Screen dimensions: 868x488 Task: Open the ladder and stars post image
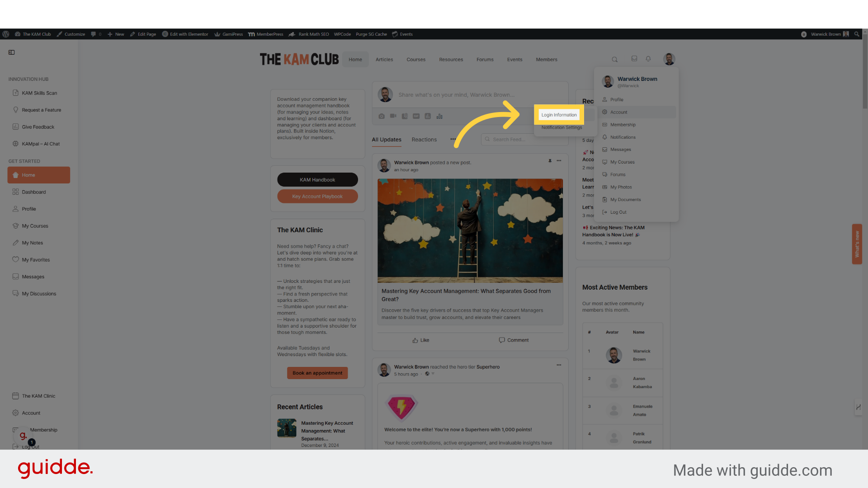click(x=470, y=230)
